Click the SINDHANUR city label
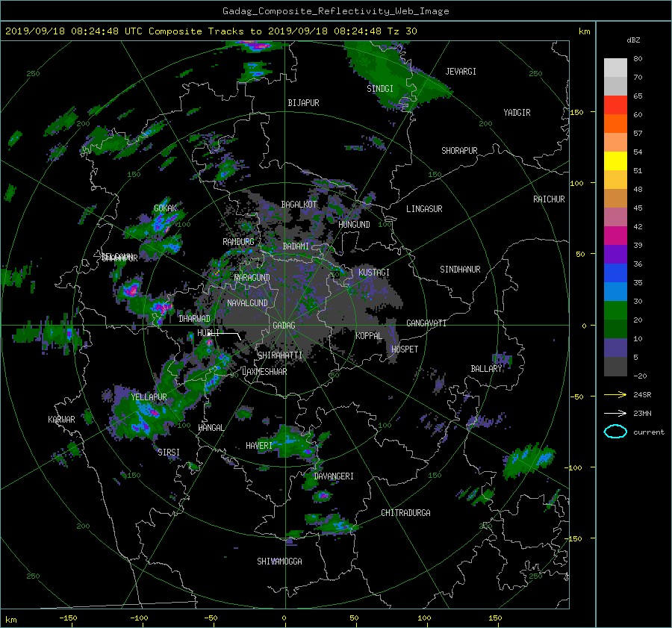Screen dimensions: 672x628 point(460,270)
